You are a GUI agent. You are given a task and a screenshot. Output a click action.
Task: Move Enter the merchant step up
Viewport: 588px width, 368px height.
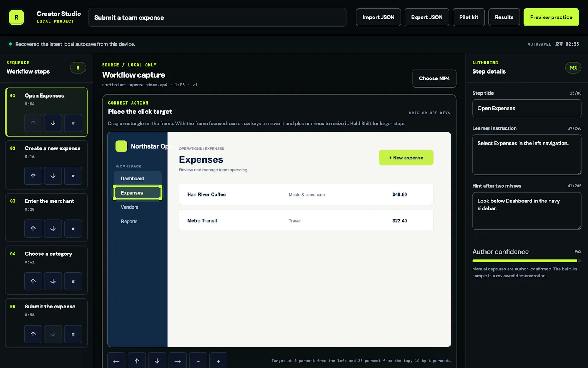33,229
